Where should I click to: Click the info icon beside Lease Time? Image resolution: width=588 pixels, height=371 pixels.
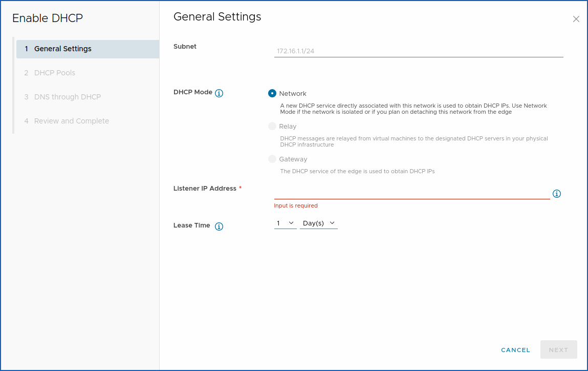coord(219,226)
